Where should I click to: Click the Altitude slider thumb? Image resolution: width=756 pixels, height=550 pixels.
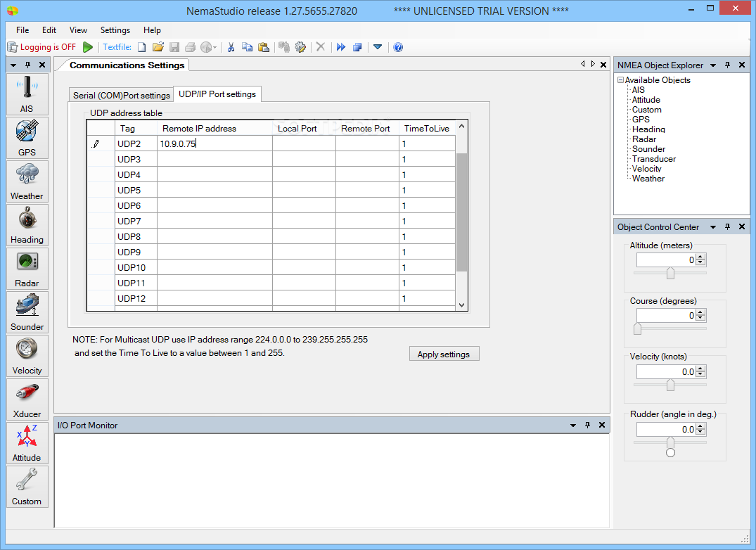(x=670, y=274)
